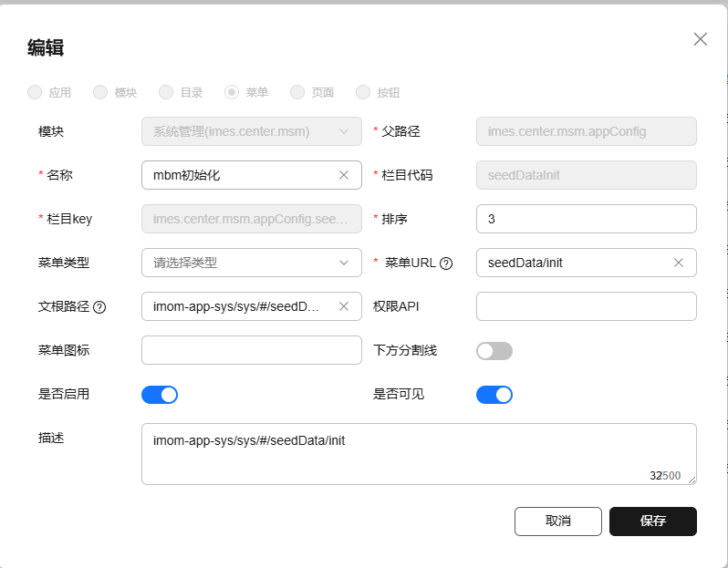Clear the 菜单URL field using its X icon
728x568 pixels.
(x=679, y=263)
